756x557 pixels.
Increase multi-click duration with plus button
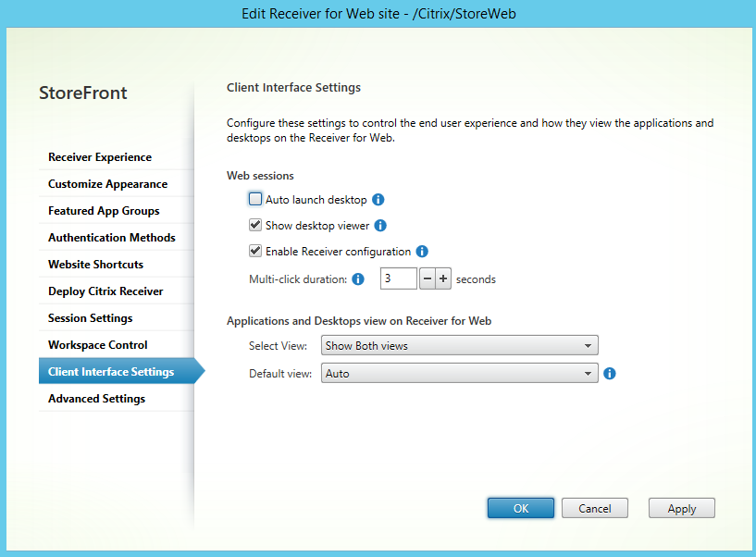pos(443,278)
